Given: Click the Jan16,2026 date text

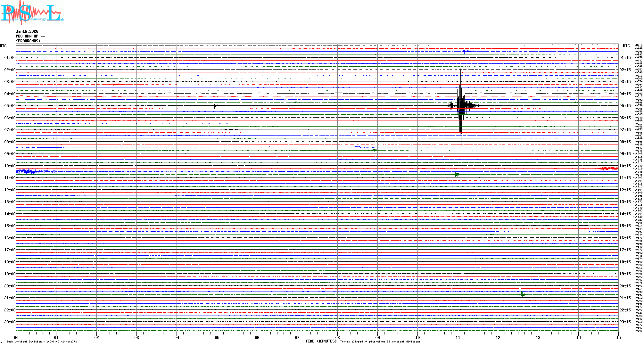Looking at the screenshot, I should tap(27, 31).
